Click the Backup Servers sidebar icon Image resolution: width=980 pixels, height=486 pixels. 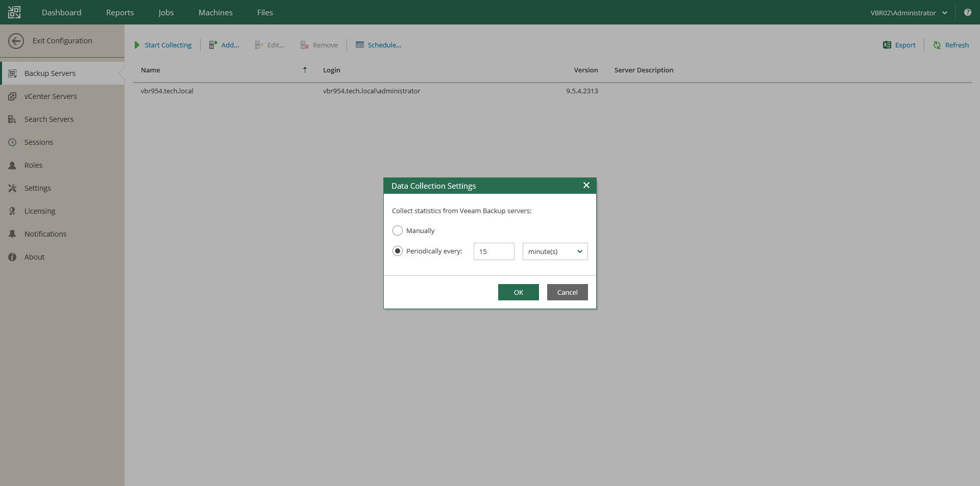pos(12,73)
